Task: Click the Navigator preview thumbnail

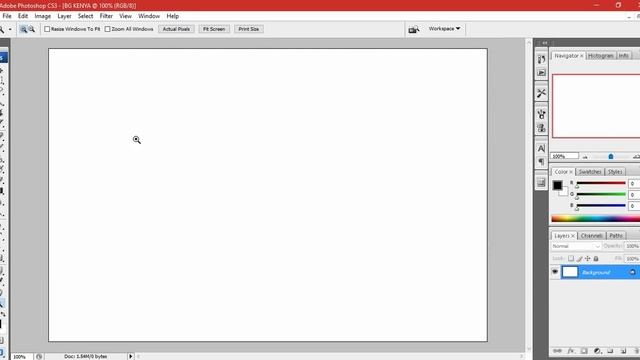Action: pyautogui.click(x=596, y=106)
